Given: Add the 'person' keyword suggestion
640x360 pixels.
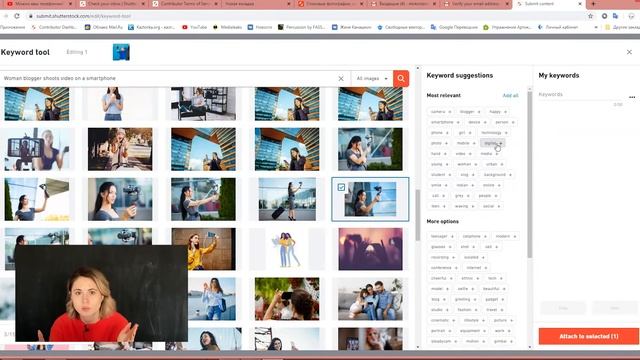Looking at the screenshot, I should click(x=504, y=122).
